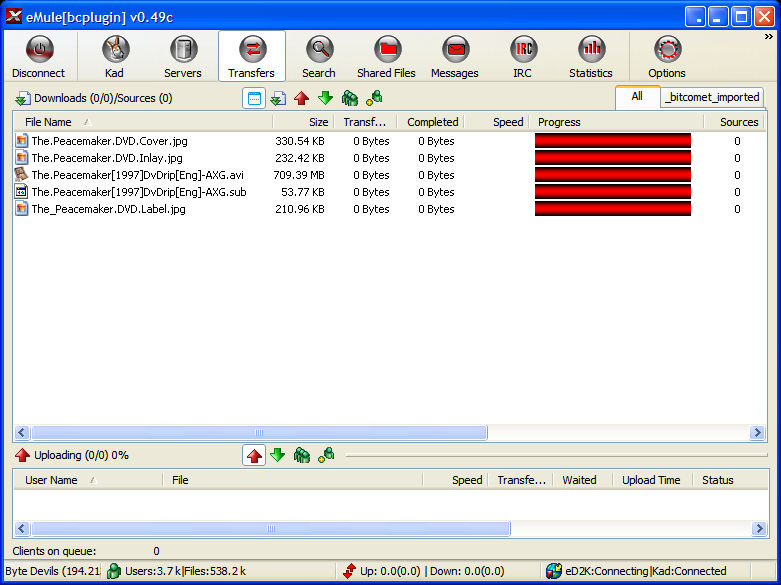Sort downloads by Size column
781x585 pixels.
click(x=303, y=122)
